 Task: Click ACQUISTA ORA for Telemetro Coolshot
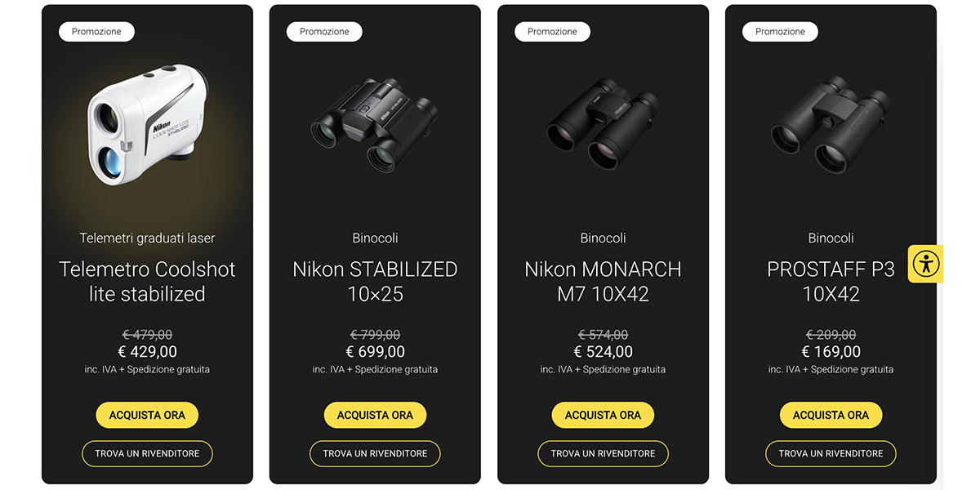[x=147, y=415]
